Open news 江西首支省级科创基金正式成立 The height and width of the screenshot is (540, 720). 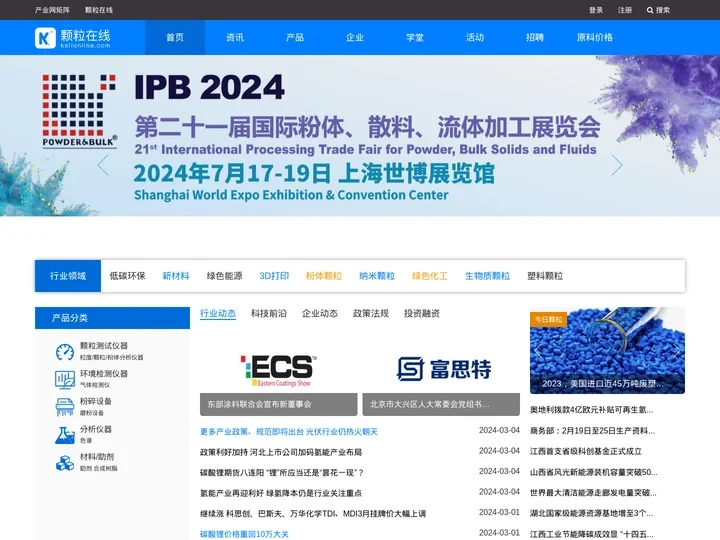click(586, 451)
